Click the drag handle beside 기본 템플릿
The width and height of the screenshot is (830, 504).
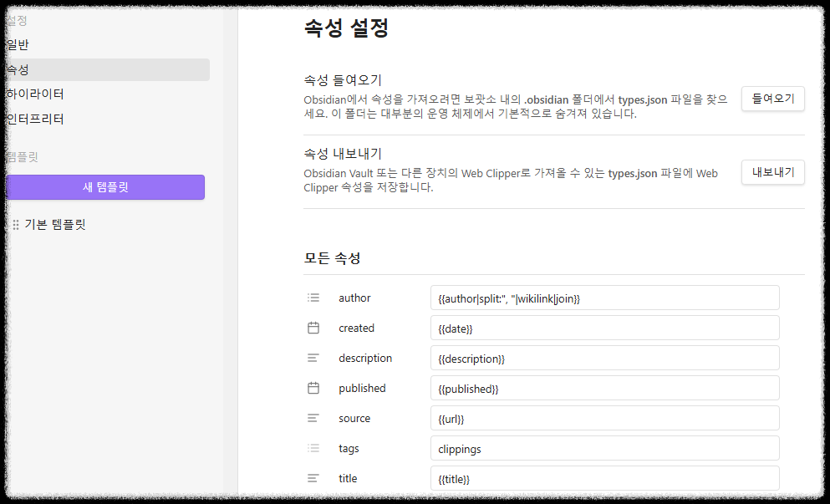point(15,224)
